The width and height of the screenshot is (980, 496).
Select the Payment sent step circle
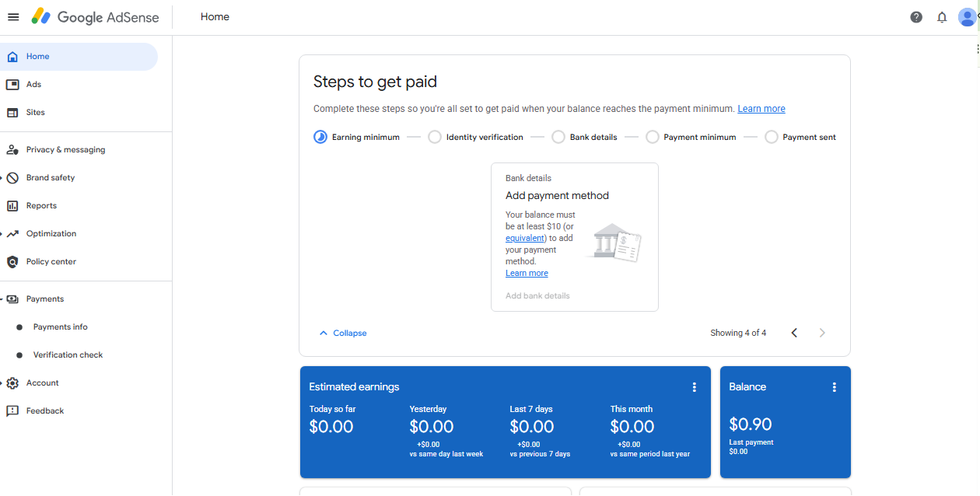[x=772, y=137]
